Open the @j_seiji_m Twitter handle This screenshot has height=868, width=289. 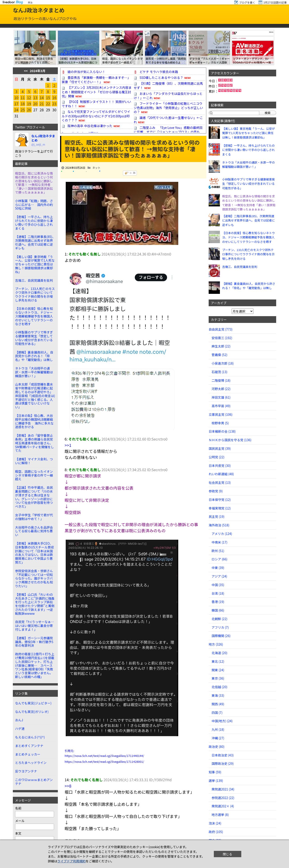38,145
